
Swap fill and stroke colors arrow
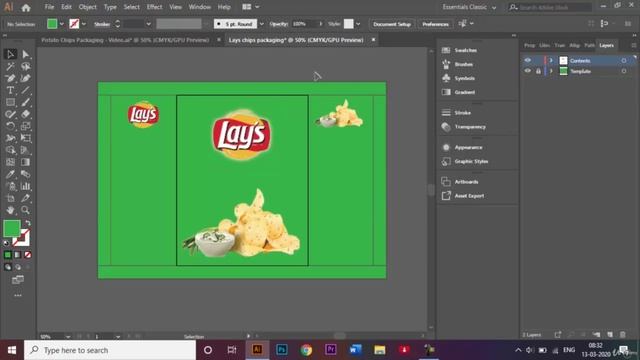pyautogui.click(x=28, y=223)
